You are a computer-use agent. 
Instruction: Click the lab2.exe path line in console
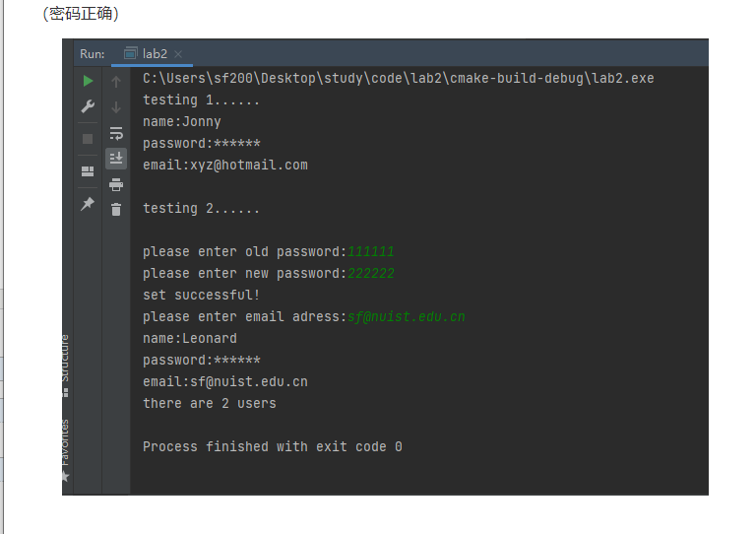(x=398, y=79)
